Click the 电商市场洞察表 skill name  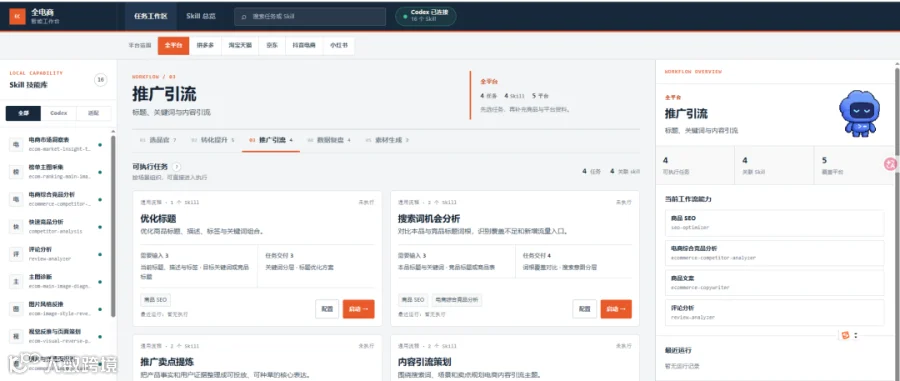point(49,139)
